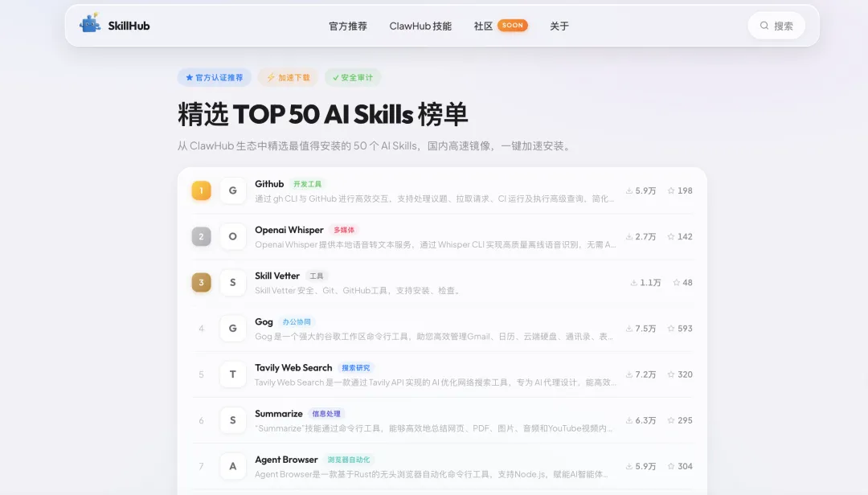Click the gold rank 1 badge
The height and width of the screenshot is (495, 868).
(202, 190)
